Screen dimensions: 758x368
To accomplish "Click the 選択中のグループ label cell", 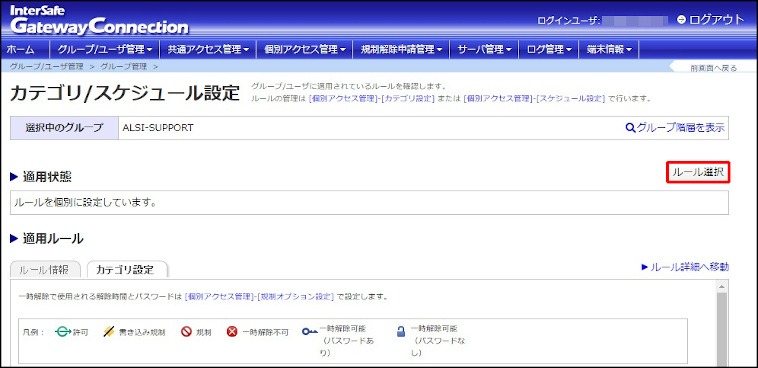I will [64, 128].
